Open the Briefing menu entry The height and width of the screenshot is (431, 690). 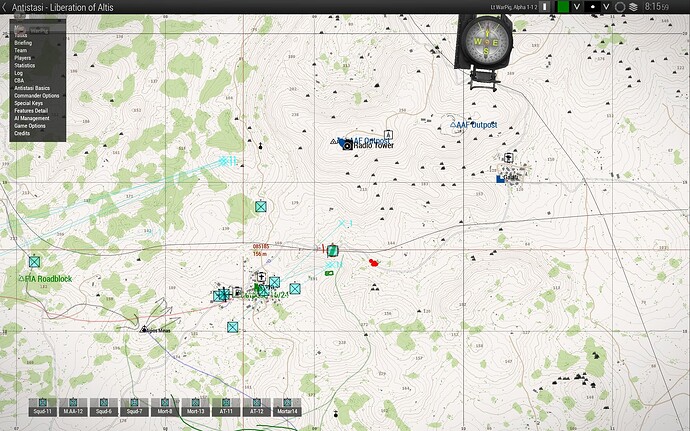point(23,43)
